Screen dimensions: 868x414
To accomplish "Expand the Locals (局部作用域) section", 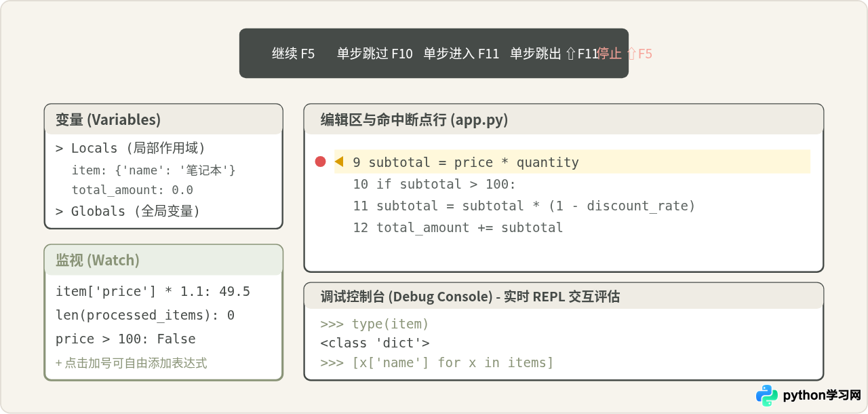I will pos(130,148).
